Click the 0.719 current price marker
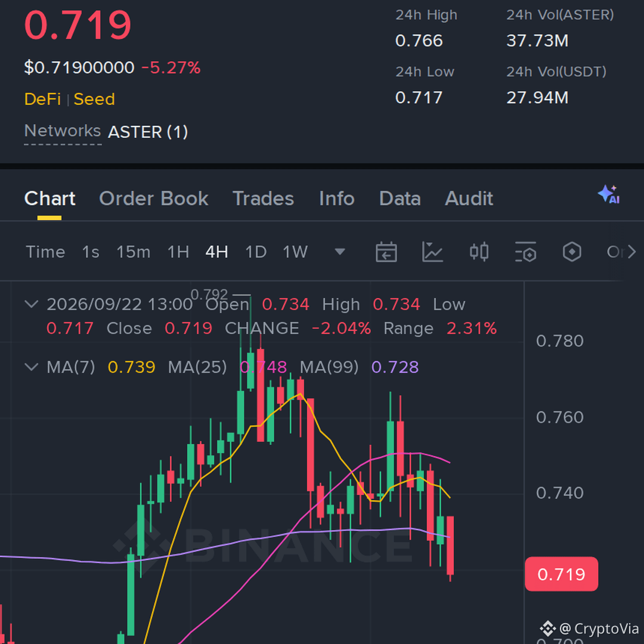This screenshot has height=644, width=644. coord(562,574)
